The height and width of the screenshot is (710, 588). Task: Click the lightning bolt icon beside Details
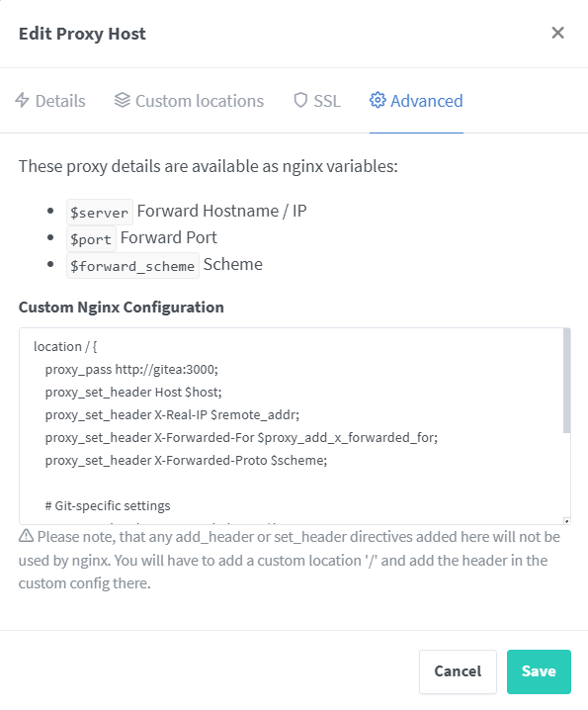pos(22,100)
